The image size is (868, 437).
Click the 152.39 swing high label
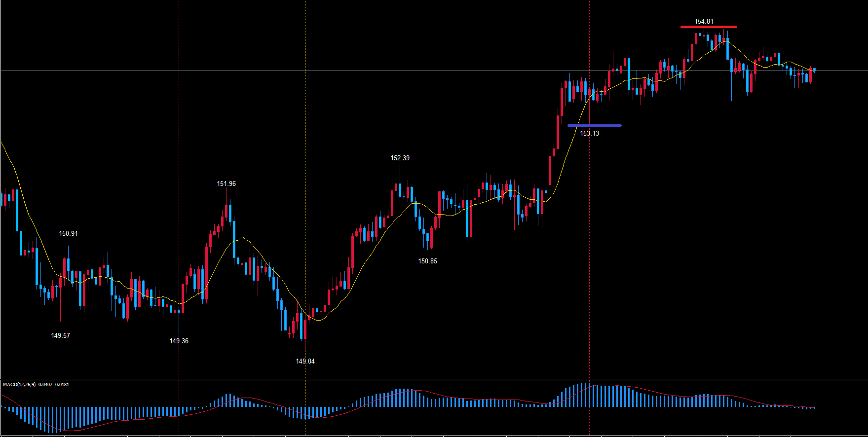click(x=400, y=158)
